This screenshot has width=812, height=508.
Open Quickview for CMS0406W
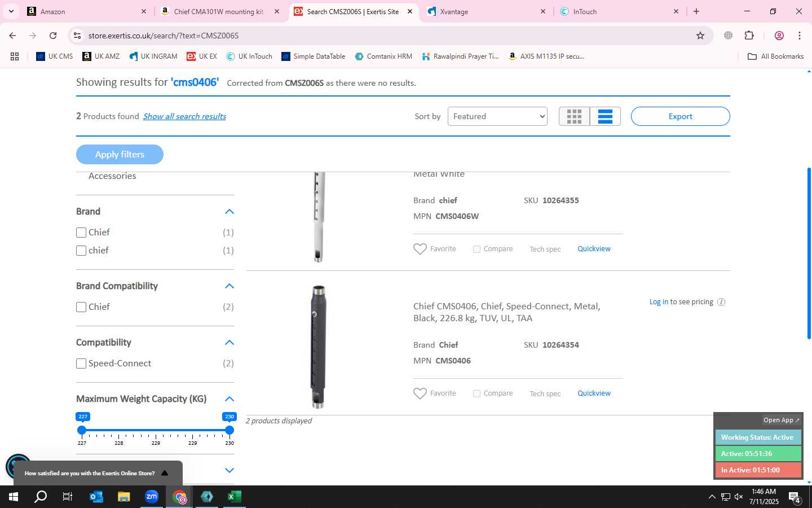[594, 249]
